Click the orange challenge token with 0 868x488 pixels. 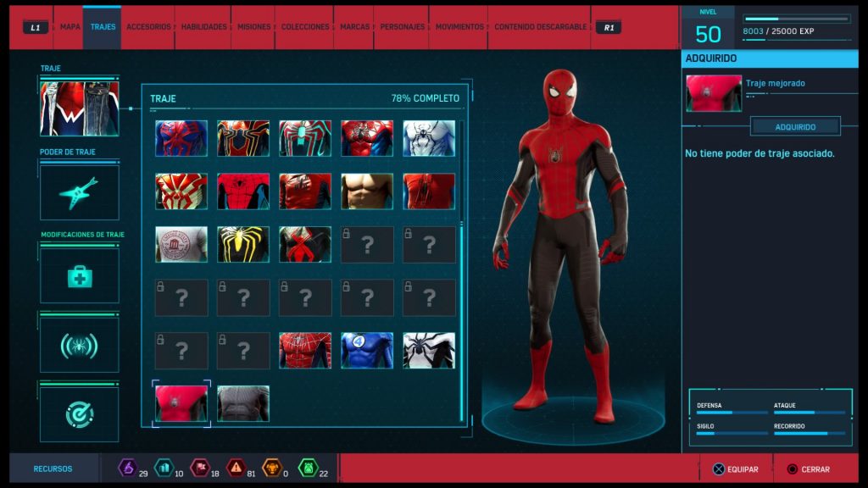272,468
